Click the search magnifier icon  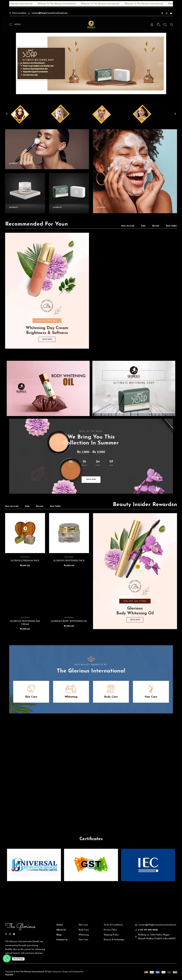click(171, 24)
